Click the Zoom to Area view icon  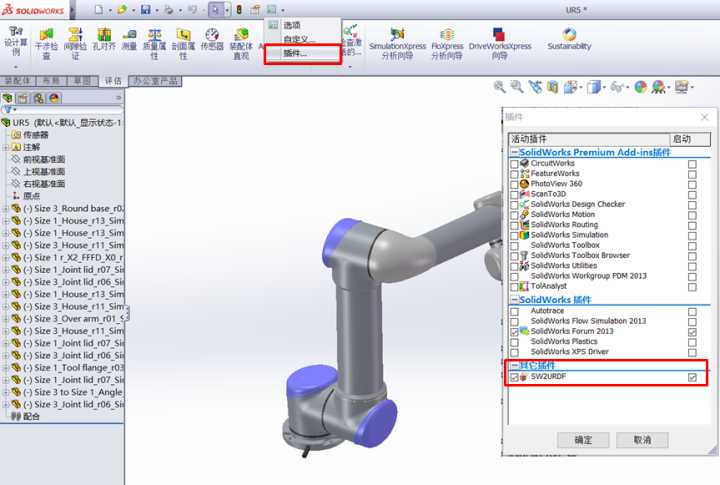coord(517,86)
